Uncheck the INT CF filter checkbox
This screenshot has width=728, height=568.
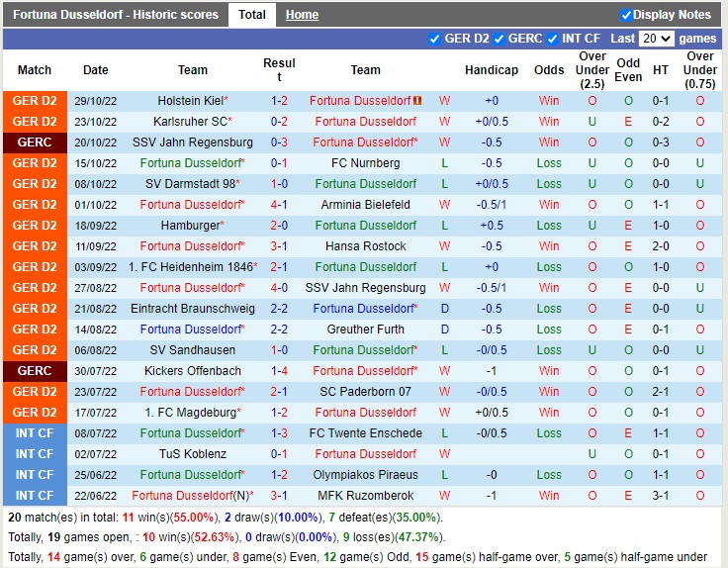(553, 39)
